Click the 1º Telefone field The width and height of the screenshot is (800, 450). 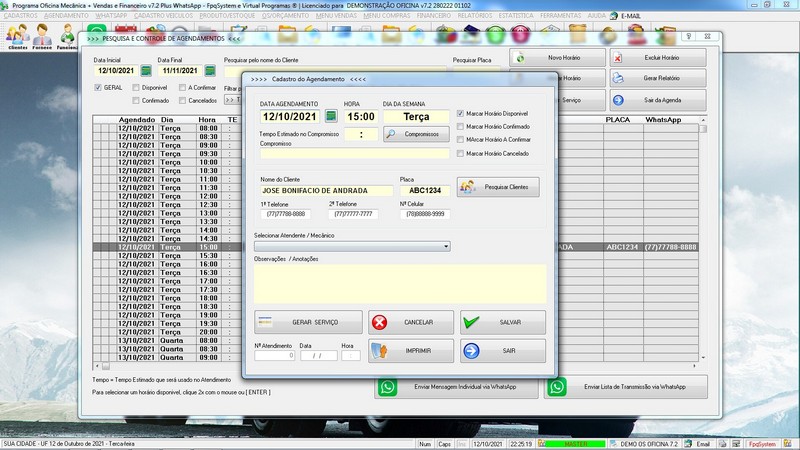286,214
